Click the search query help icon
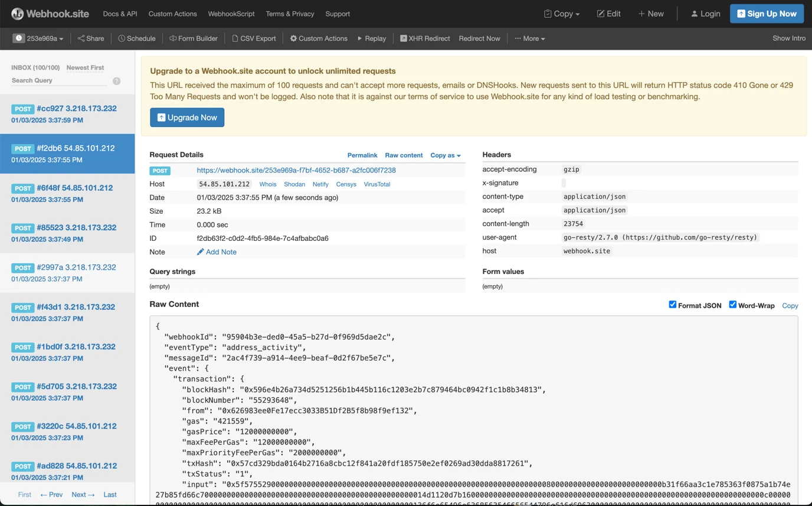The height and width of the screenshot is (506, 812). (117, 81)
